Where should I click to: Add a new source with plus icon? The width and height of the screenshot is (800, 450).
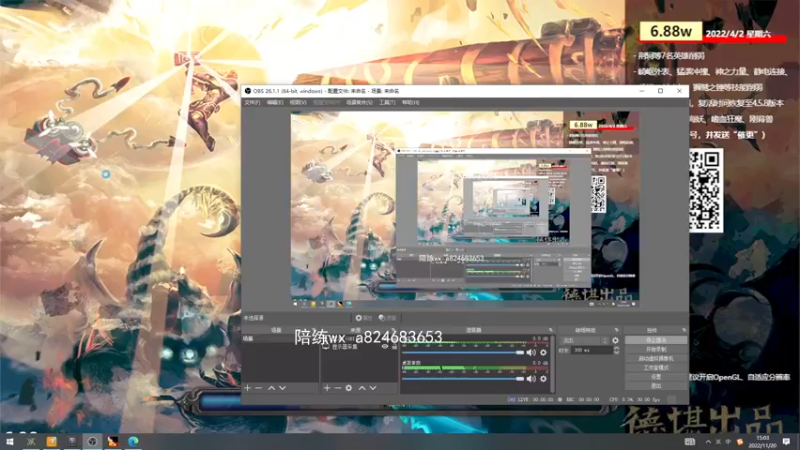327,388
